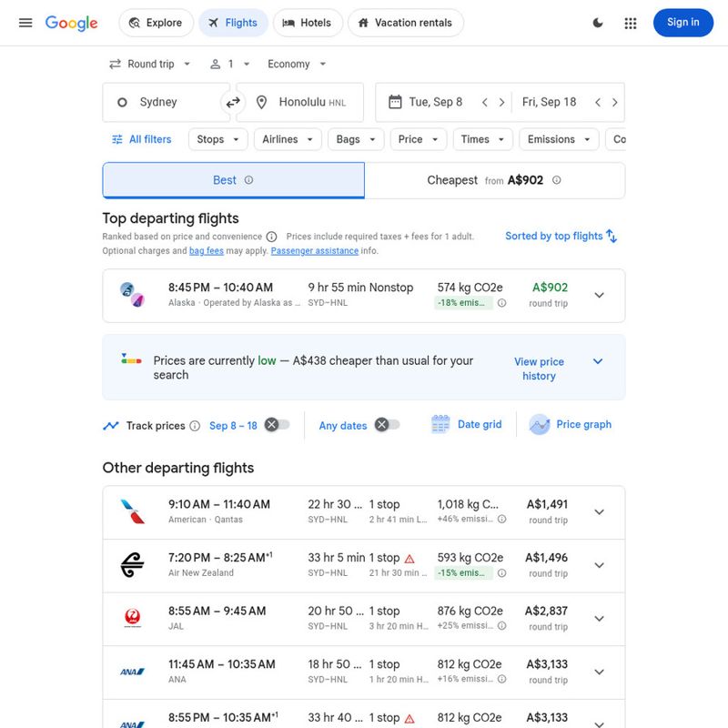Go to next departure date
728x728 pixels.
(x=501, y=102)
